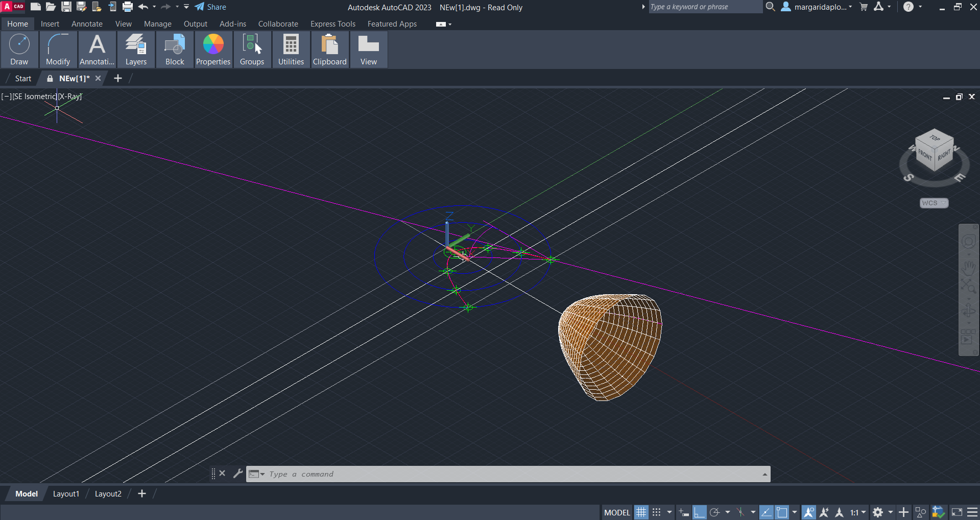This screenshot has height=520, width=980.
Task: Open the Block panel
Action: point(175,50)
